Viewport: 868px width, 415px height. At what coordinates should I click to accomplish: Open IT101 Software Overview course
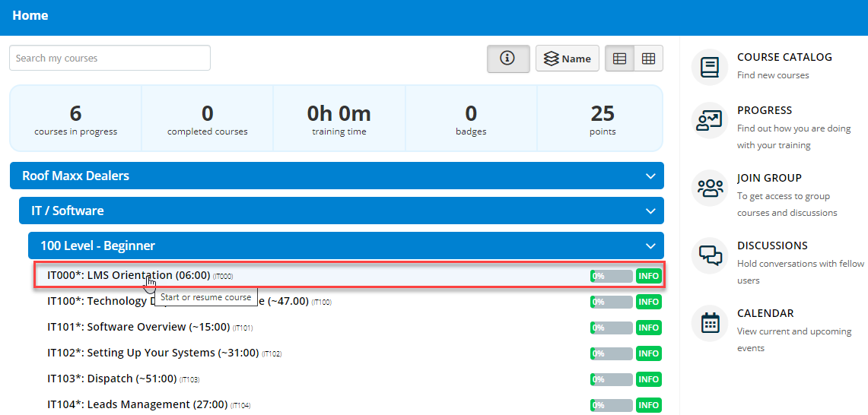pos(138,327)
